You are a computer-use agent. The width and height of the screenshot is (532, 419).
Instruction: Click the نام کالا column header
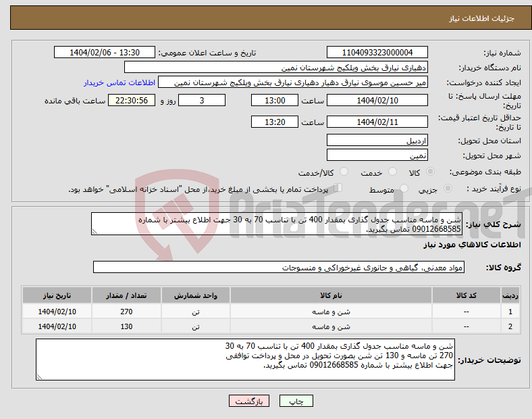(x=331, y=295)
